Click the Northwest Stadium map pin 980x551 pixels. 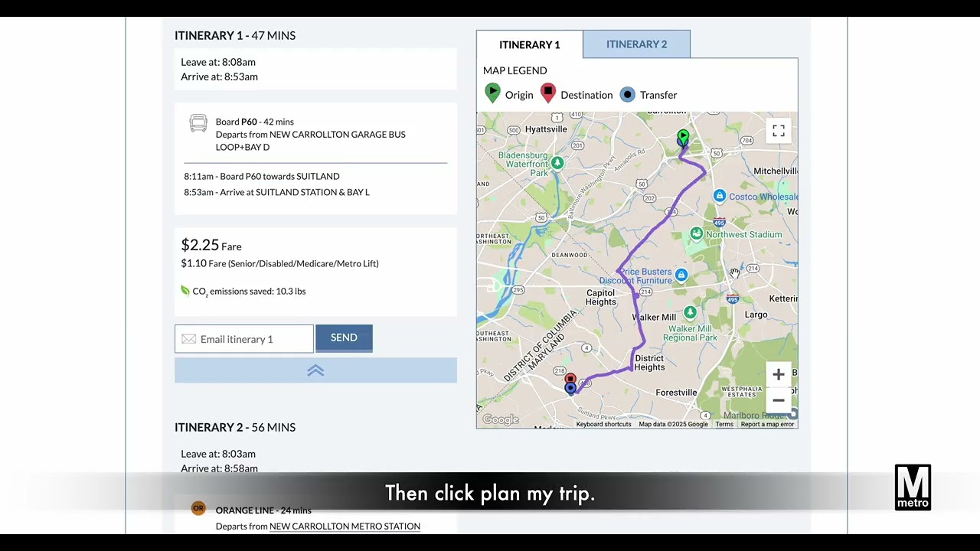[x=696, y=233]
